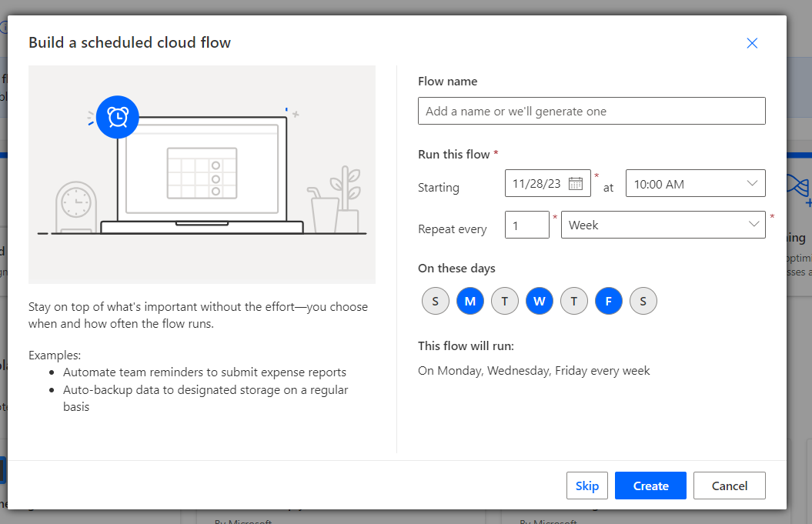Toggle Sunday in the day selector
This screenshot has height=524, width=812.
pyautogui.click(x=435, y=301)
